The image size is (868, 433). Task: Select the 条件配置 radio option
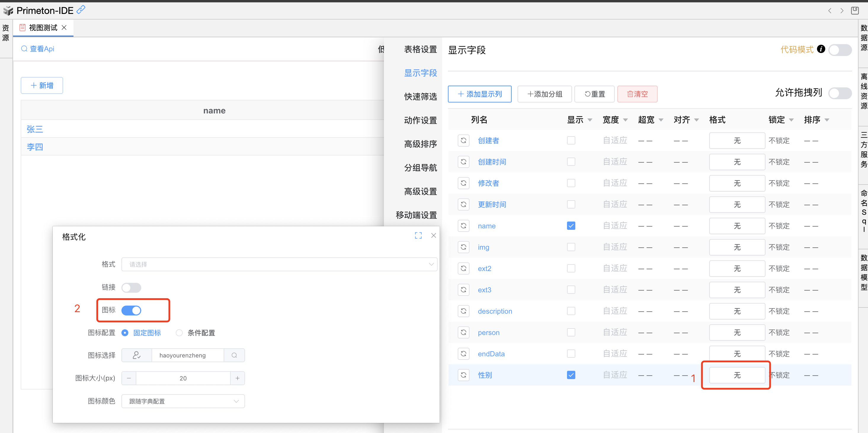179,333
